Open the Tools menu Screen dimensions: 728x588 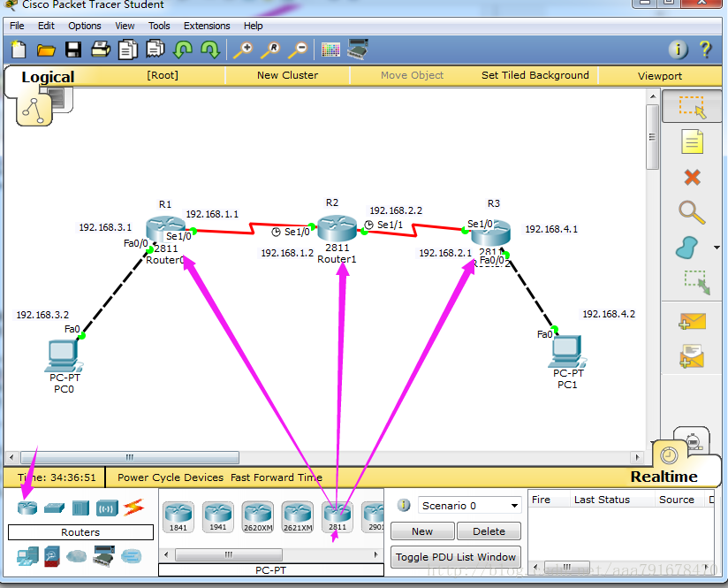[x=159, y=26]
